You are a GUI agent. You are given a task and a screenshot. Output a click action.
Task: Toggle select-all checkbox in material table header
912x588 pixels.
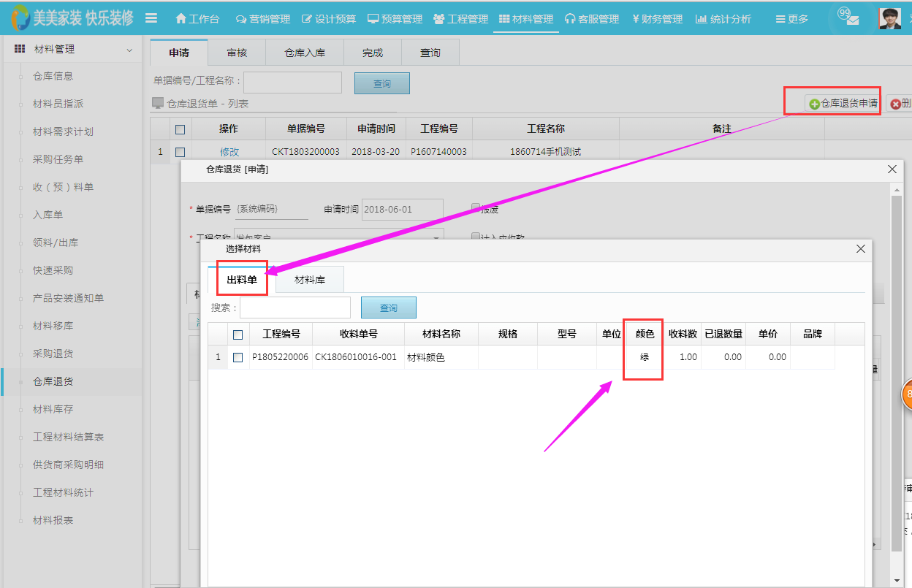coord(237,335)
